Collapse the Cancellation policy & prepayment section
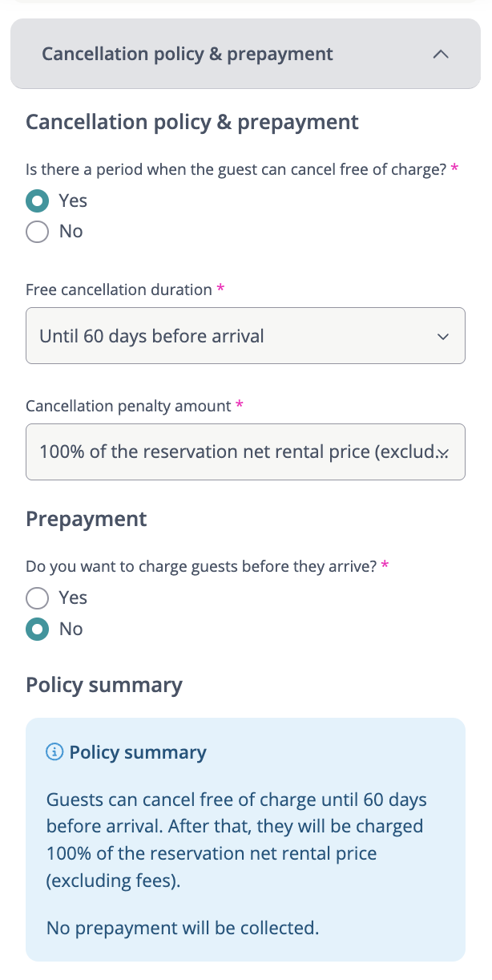 [x=440, y=54]
